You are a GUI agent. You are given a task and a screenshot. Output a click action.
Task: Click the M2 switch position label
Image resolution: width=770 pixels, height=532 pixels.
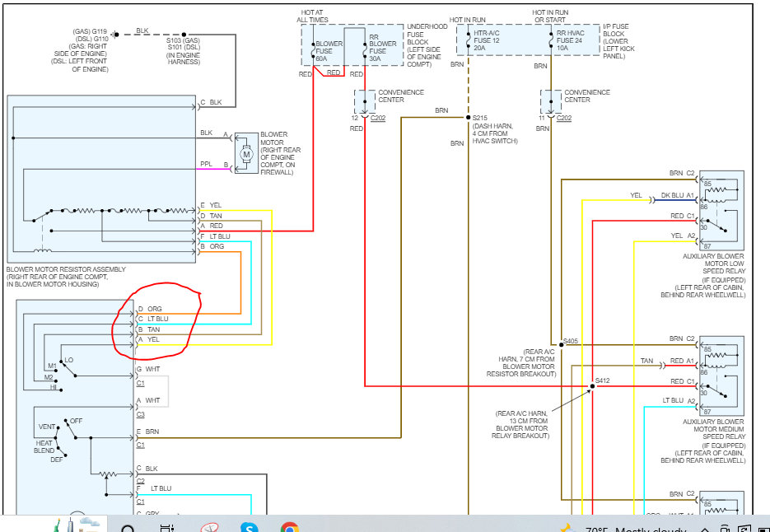(49, 377)
